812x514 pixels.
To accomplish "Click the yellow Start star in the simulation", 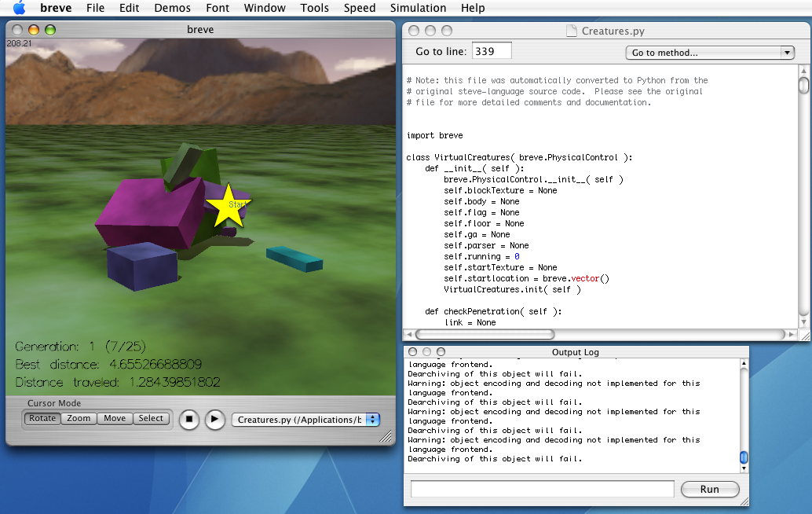I will coord(228,206).
